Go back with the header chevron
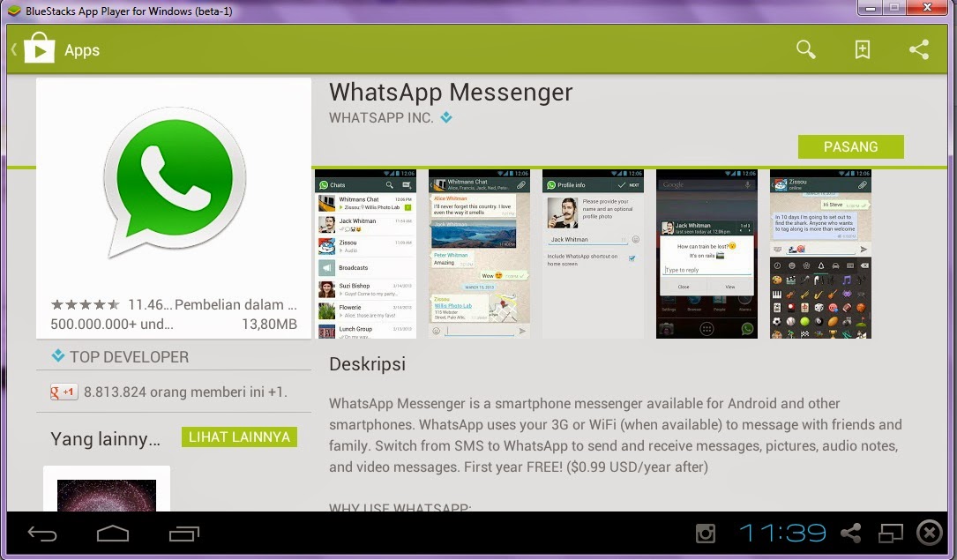This screenshot has height=560, width=957. click(13, 49)
